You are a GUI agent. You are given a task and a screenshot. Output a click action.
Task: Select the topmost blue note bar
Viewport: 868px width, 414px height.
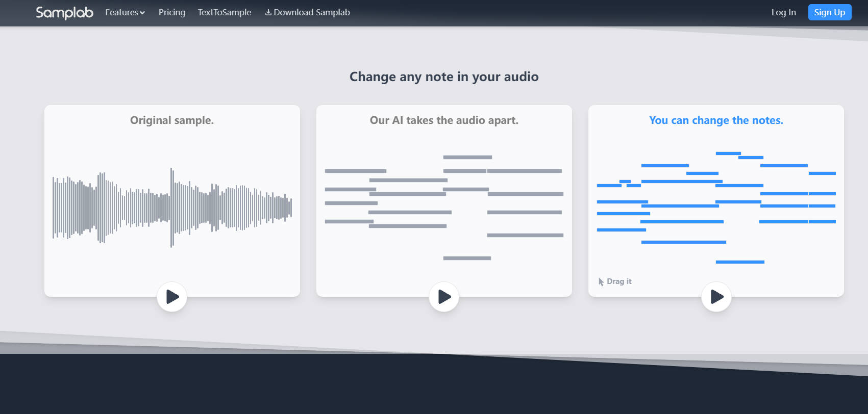pos(728,153)
